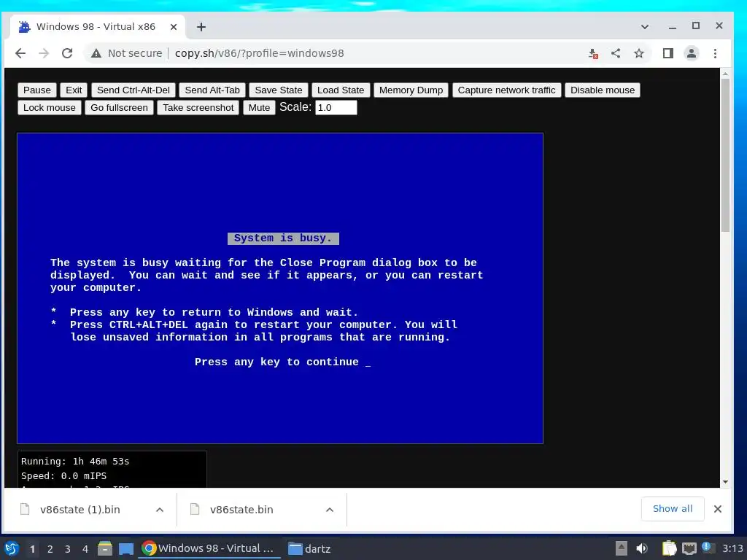Open the blocked download indicator icon
Image resolution: width=747 pixels, height=560 pixels.
(x=592, y=53)
